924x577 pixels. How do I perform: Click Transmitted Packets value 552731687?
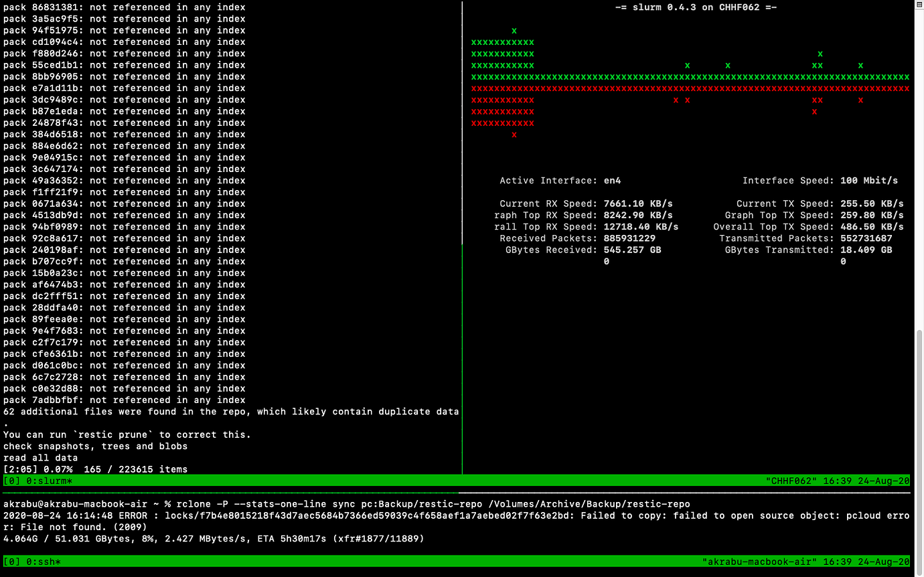866,238
